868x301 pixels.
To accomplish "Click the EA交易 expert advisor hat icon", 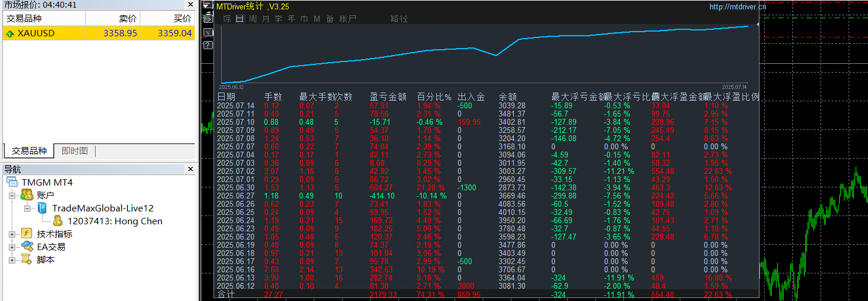I will pyautogui.click(x=27, y=247).
